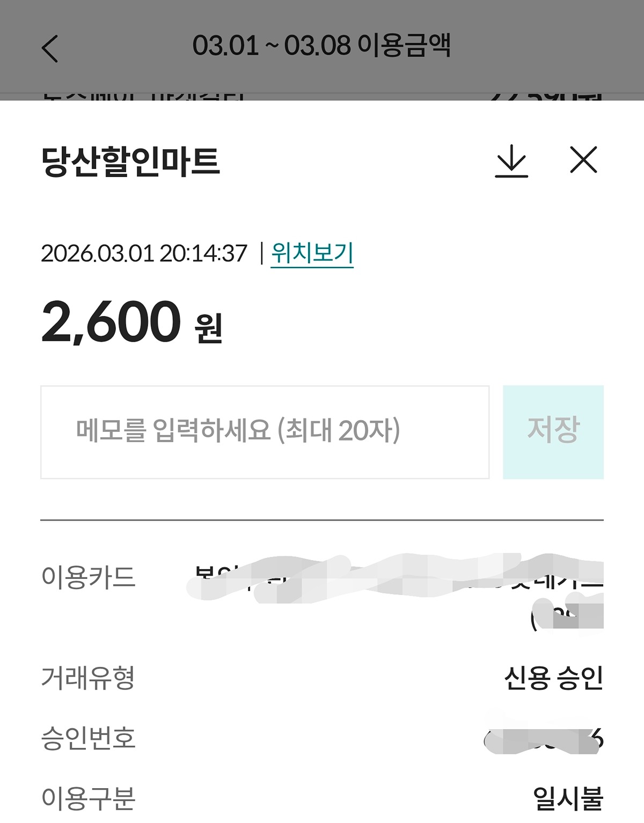
Task: Close the transaction detail sheet
Action: tap(583, 160)
